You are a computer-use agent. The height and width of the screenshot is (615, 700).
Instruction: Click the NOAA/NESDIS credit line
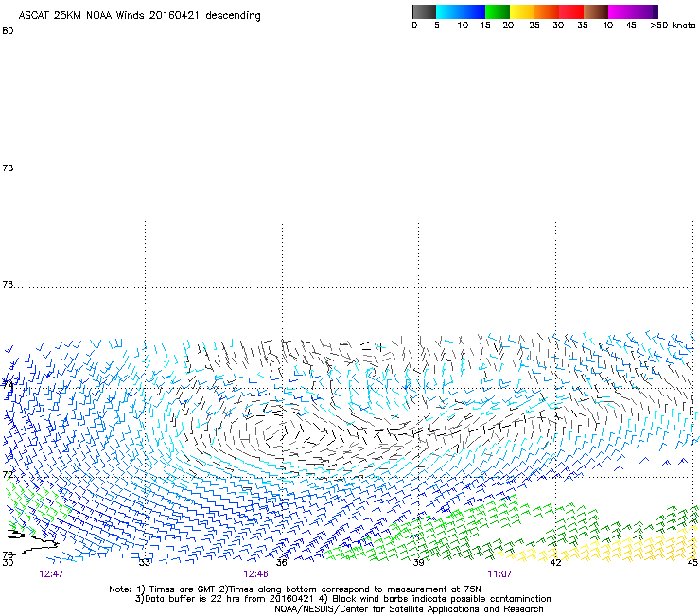pyautogui.click(x=409, y=609)
